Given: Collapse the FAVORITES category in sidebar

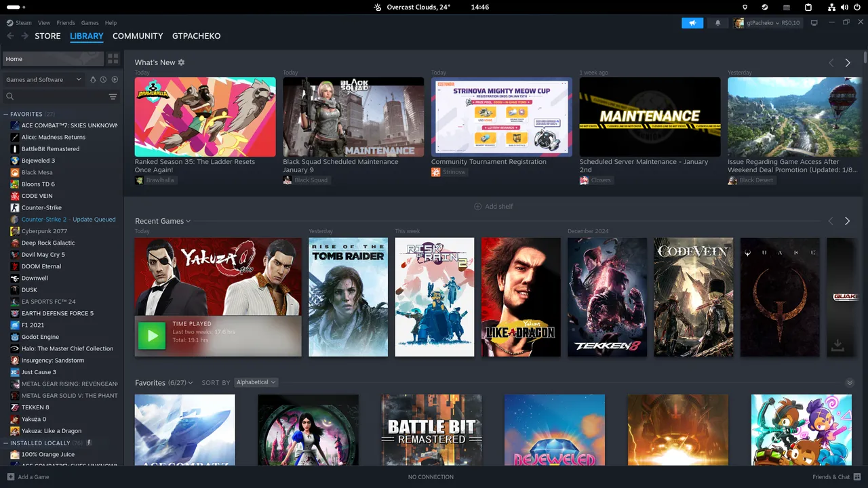Looking at the screenshot, I should click(6, 114).
